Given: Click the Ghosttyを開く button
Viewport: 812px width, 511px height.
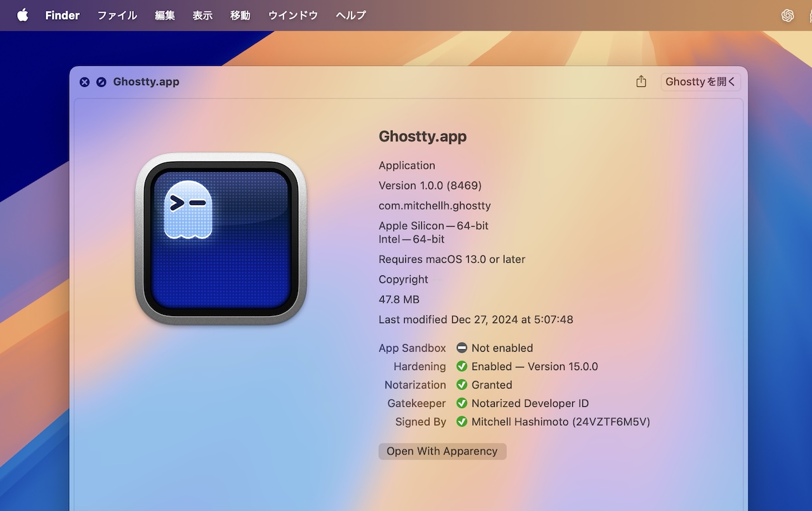Looking at the screenshot, I should (x=701, y=81).
